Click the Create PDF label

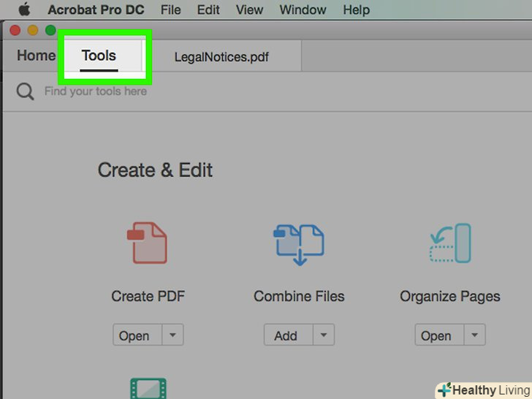(x=148, y=296)
